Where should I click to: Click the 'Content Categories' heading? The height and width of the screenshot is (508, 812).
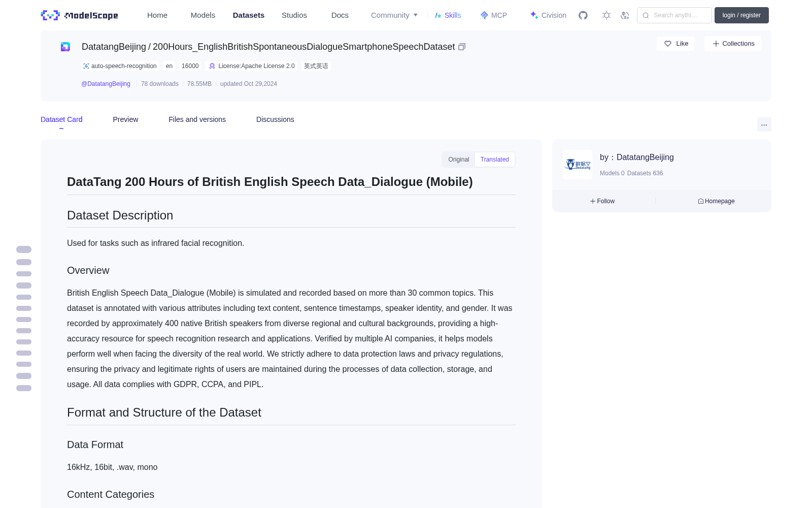[111, 494]
